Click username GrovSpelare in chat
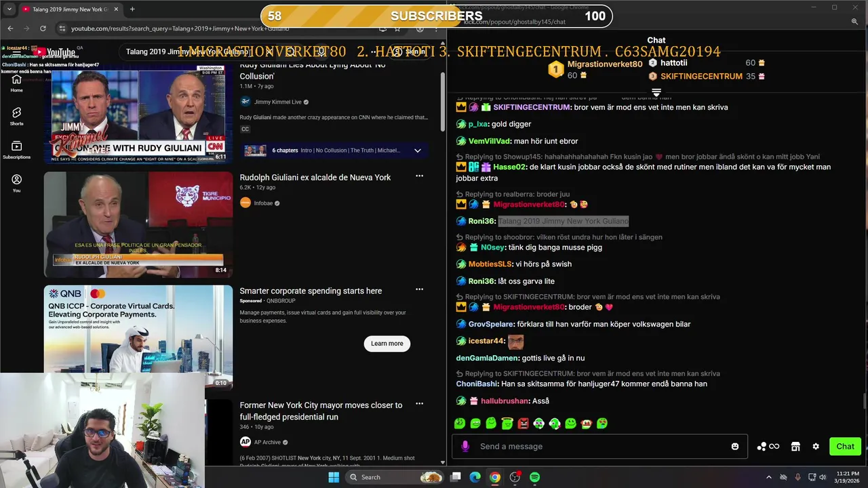Viewport: 868px width, 488px height. (492, 324)
